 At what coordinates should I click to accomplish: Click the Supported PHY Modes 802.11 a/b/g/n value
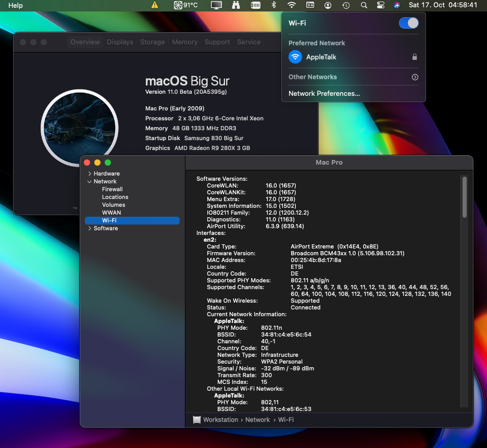coord(309,281)
